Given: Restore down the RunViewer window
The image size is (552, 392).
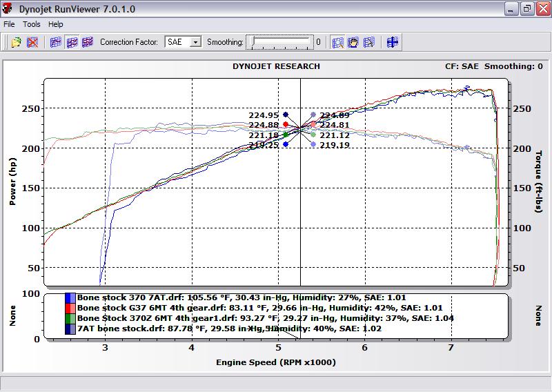Looking at the screenshot, I should [526, 8].
